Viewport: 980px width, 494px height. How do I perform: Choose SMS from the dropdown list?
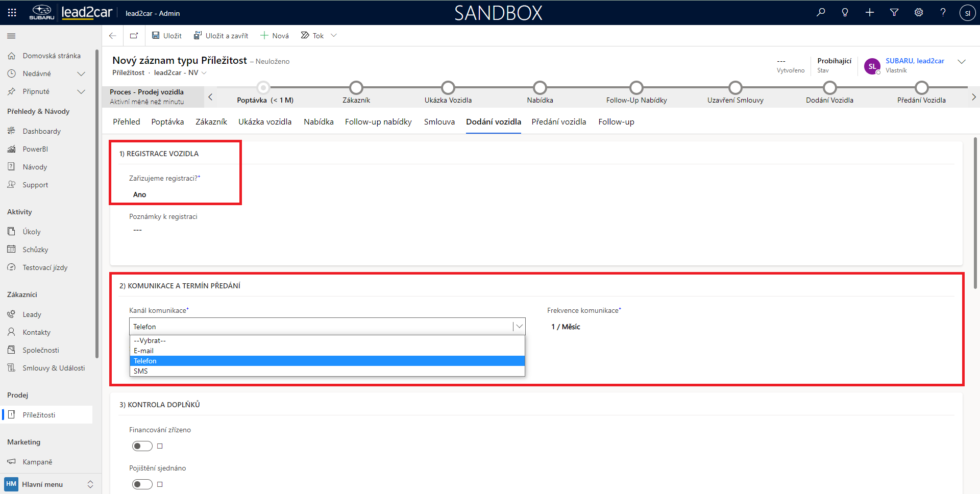coord(141,371)
